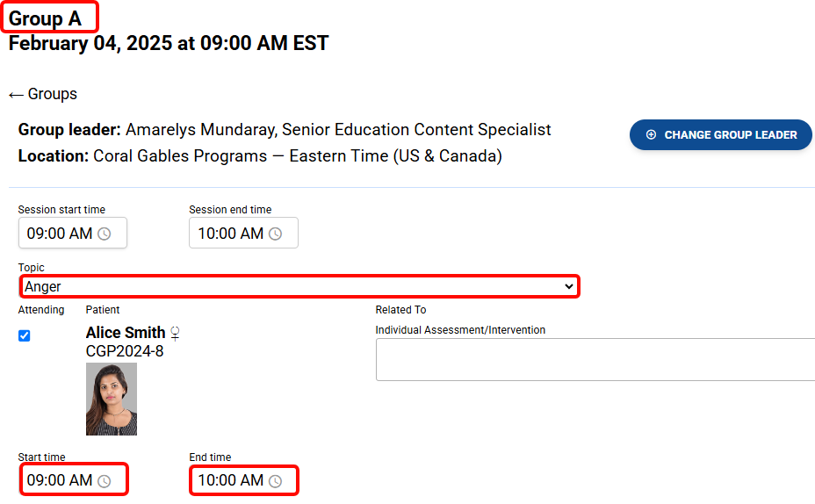The image size is (815, 504).
Task: Click the patient ID CGP2024-8
Action: (x=125, y=351)
